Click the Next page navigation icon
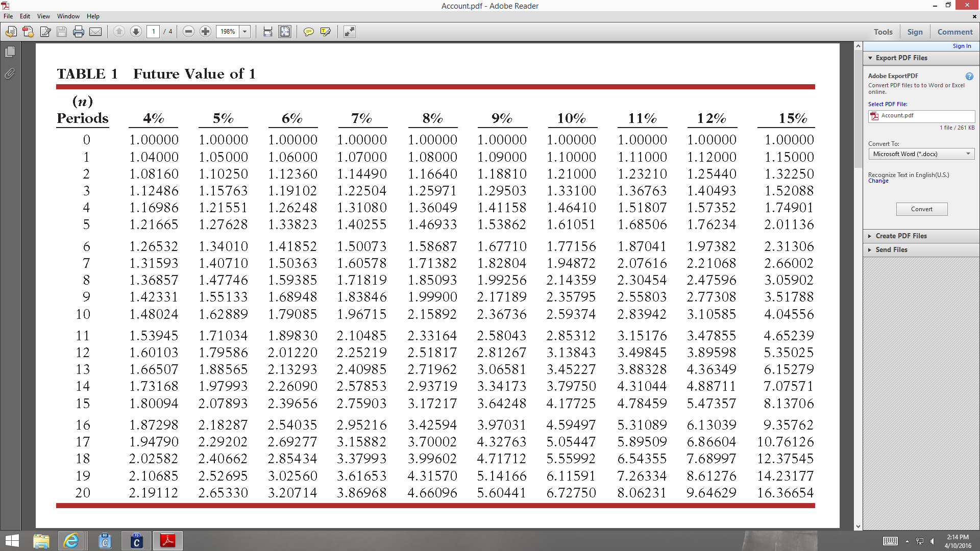980x551 pixels. [x=135, y=31]
